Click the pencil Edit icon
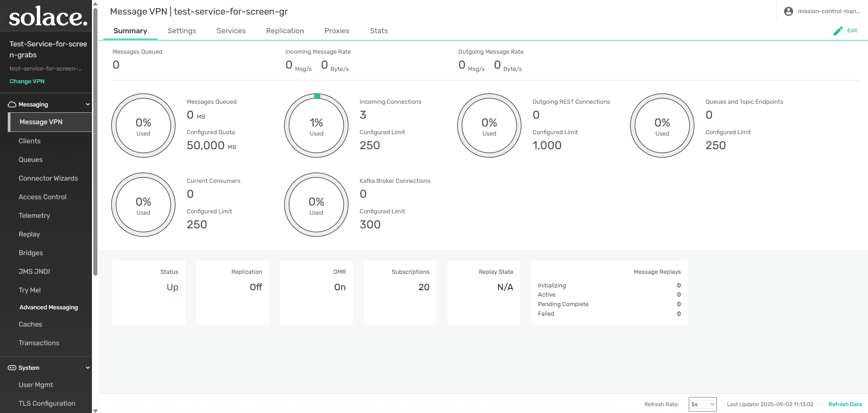The height and width of the screenshot is (413, 868). pos(838,30)
